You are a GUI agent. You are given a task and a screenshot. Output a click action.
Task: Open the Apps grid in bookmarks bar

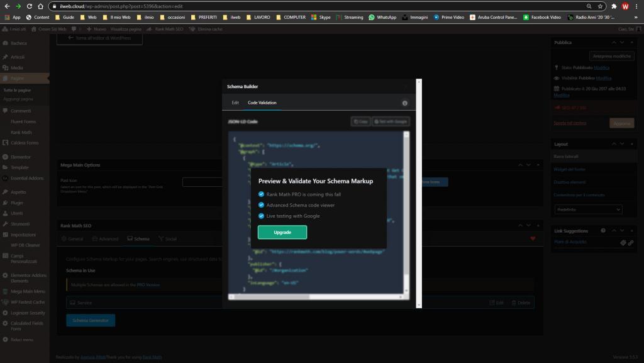click(13, 17)
